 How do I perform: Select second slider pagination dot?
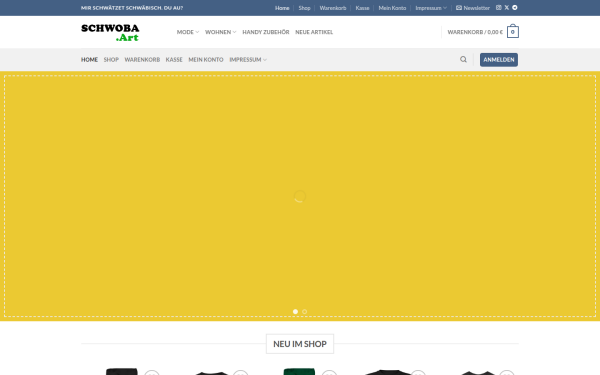(x=305, y=311)
